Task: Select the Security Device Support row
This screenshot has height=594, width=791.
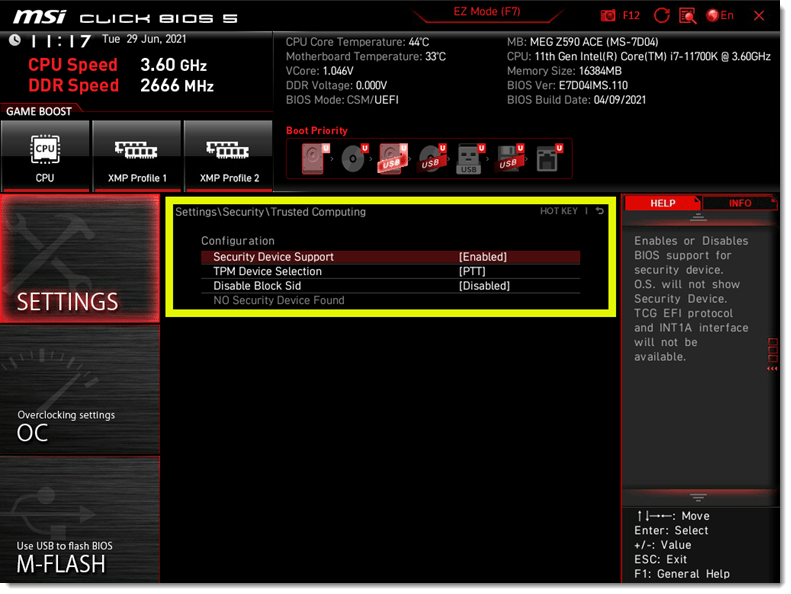Action: [390, 257]
